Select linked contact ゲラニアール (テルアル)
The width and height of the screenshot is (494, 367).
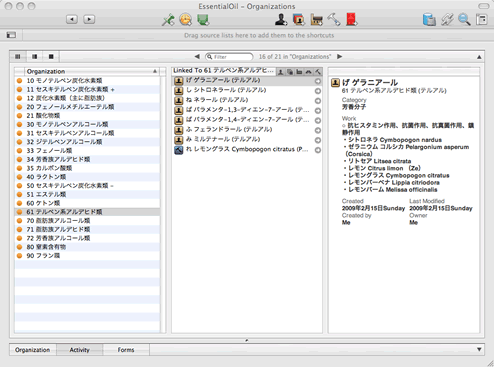click(x=247, y=81)
